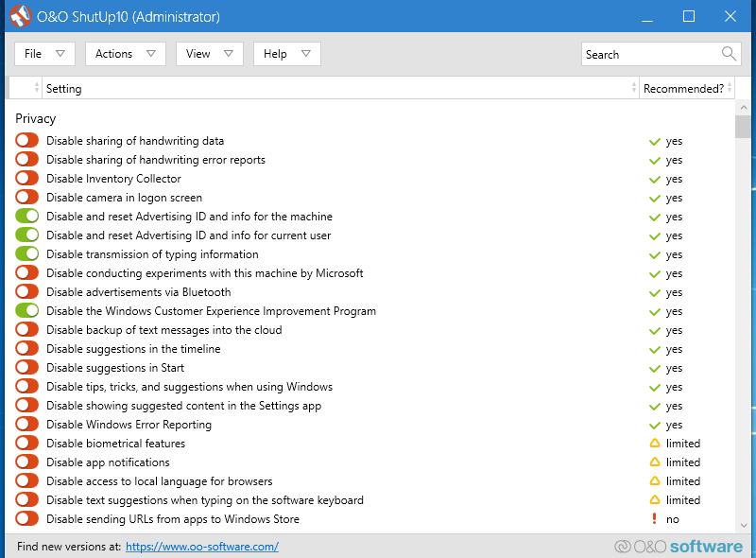Click checkmark icon for Windows Error Reporting row
The image size is (756, 558).
tap(654, 426)
